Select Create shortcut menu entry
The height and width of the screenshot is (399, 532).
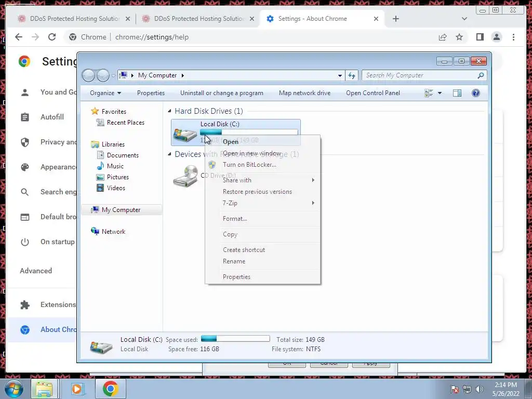point(262,250)
